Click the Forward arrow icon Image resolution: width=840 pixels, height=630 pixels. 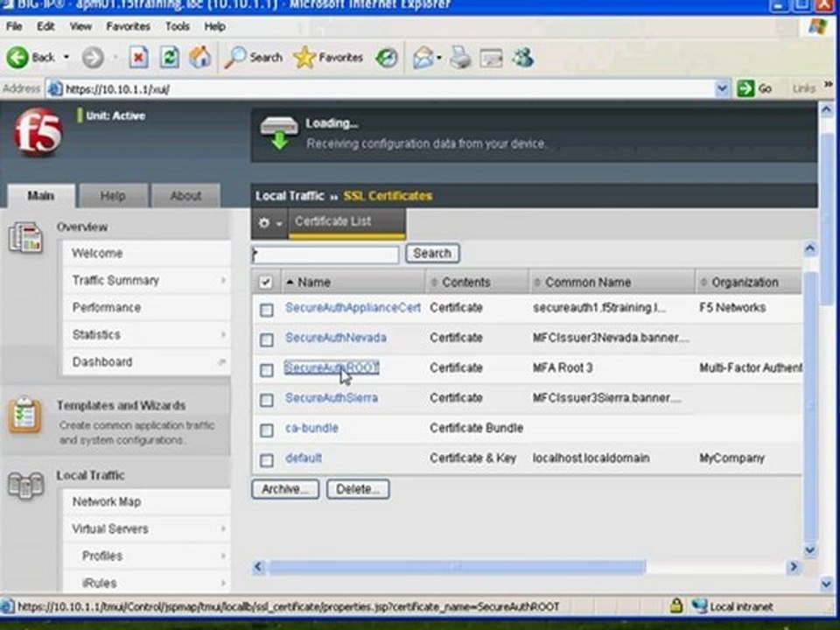(92, 58)
